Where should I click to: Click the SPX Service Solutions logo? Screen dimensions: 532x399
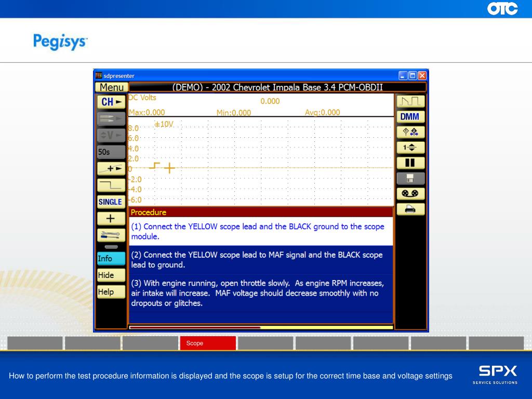pyautogui.click(x=495, y=375)
